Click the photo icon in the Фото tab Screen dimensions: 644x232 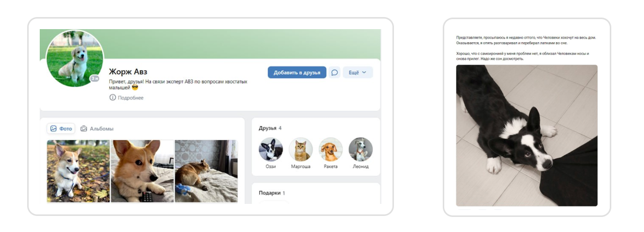pos(53,129)
